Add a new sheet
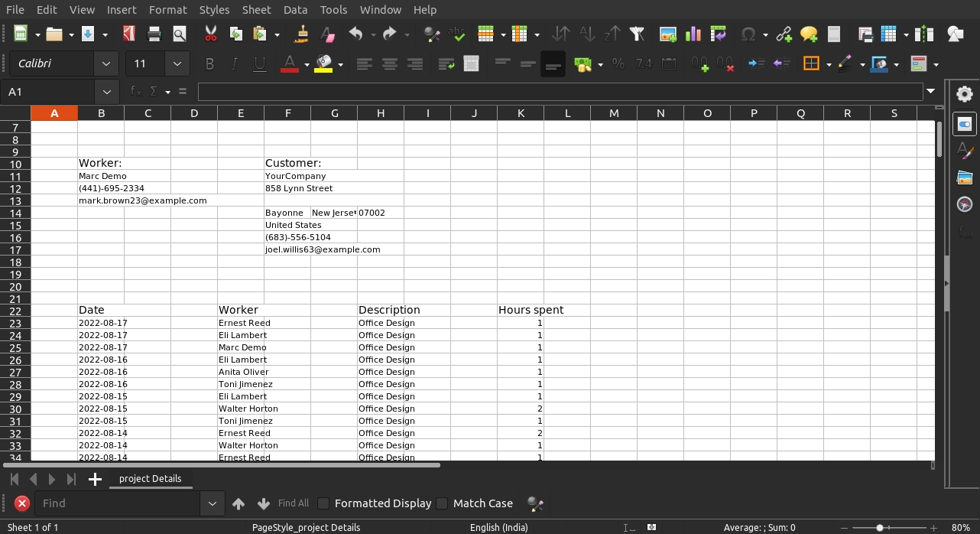 point(95,479)
